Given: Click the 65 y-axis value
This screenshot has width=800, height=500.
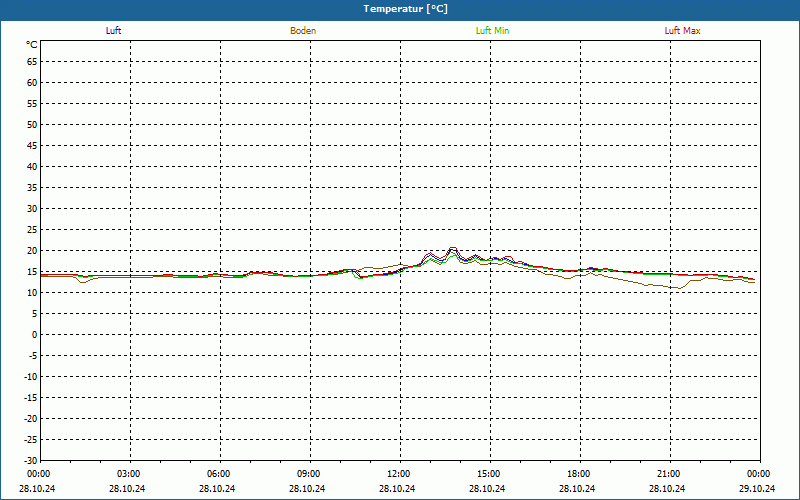Looking at the screenshot, I should (32, 62).
